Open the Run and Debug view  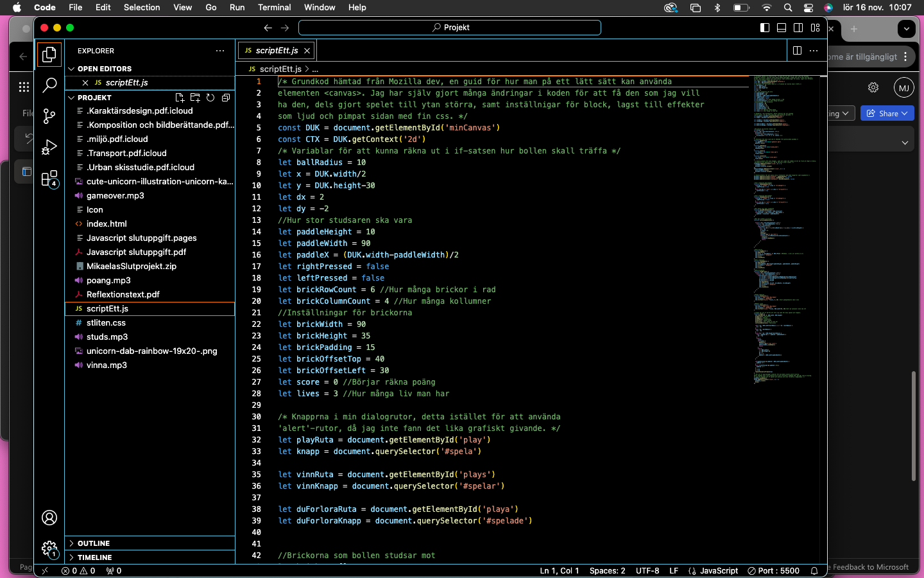[49, 147]
